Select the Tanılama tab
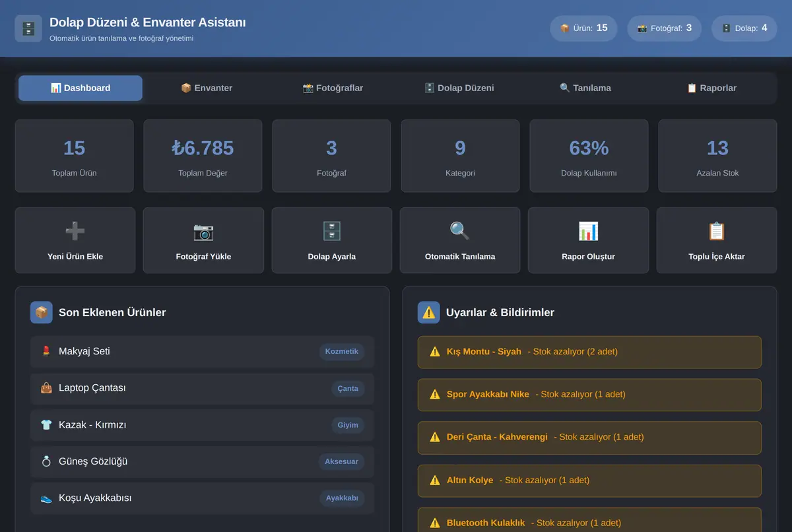This screenshot has width=792, height=532. 585,88
